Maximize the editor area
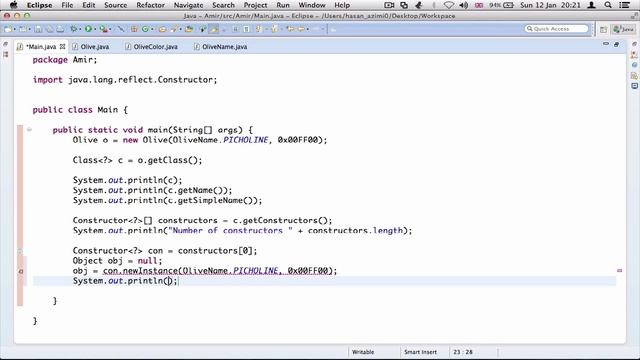Viewport: 640px width, 360px height. click(x=616, y=44)
